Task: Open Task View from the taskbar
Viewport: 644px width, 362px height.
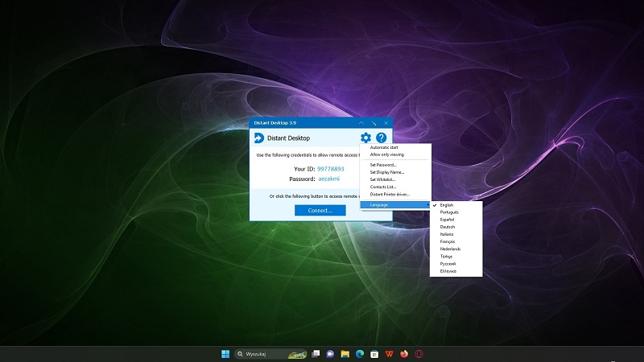Action: 316,354
